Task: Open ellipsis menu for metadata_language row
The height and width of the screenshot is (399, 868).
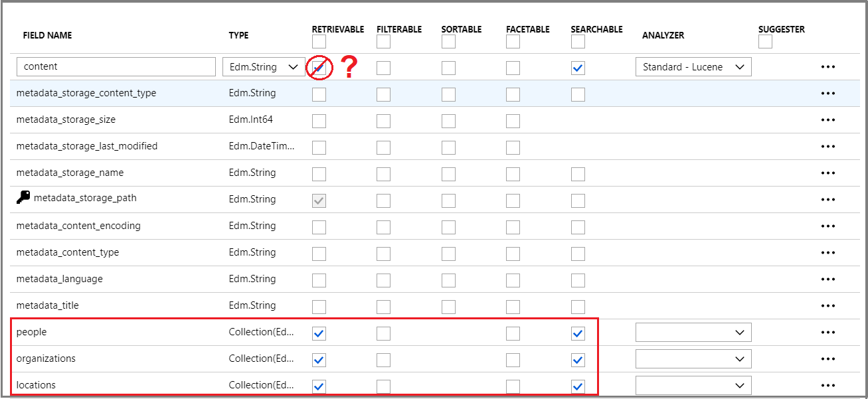Action: pyautogui.click(x=827, y=279)
